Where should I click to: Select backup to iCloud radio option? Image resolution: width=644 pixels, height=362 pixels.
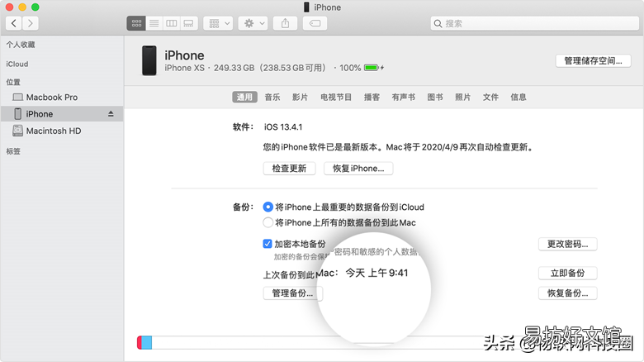point(268,207)
